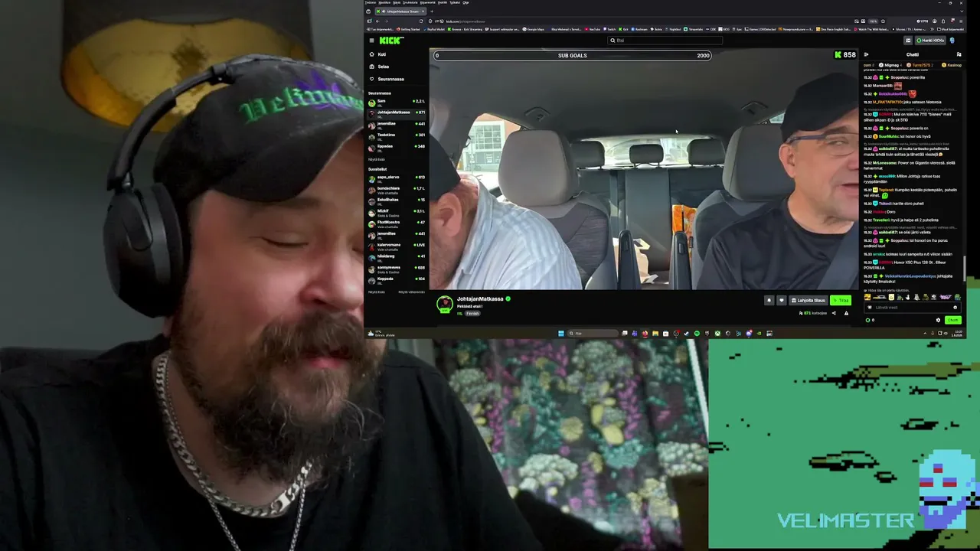Open the YouTube bookmark

pos(593,29)
